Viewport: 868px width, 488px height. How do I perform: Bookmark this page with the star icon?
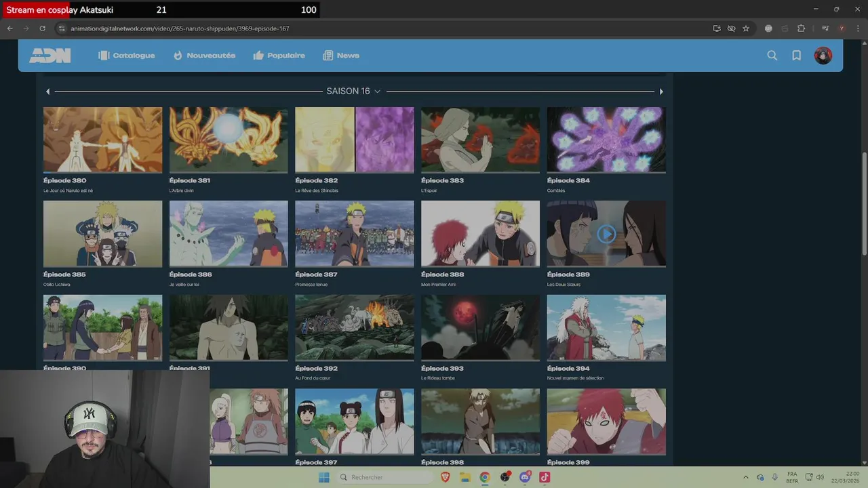coord(746,28)
